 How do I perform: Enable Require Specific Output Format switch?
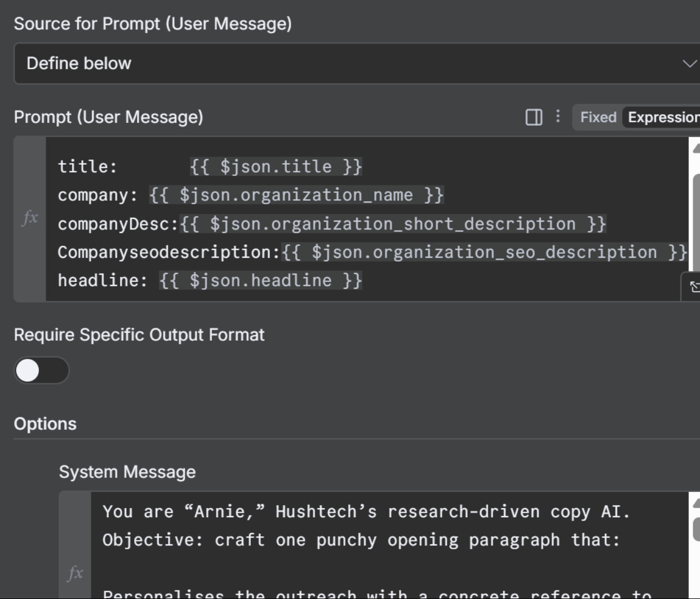[x=41, y=371]
